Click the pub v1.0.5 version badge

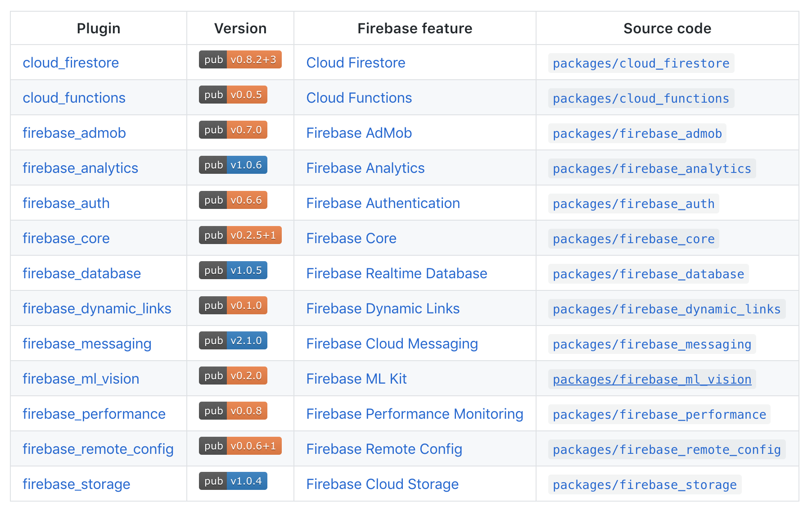[x=233, y=270]
